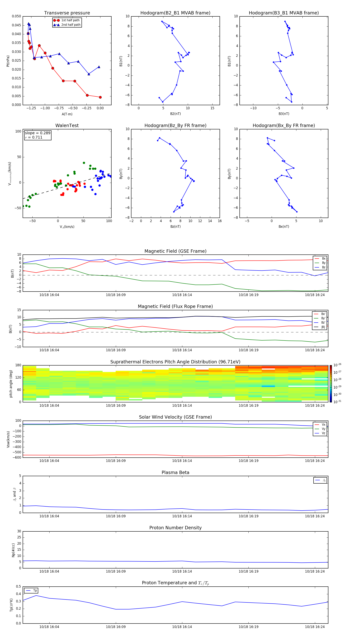
Task: Click the 'slope = 0.289' annotation
Action: click(x=37, y=133)
